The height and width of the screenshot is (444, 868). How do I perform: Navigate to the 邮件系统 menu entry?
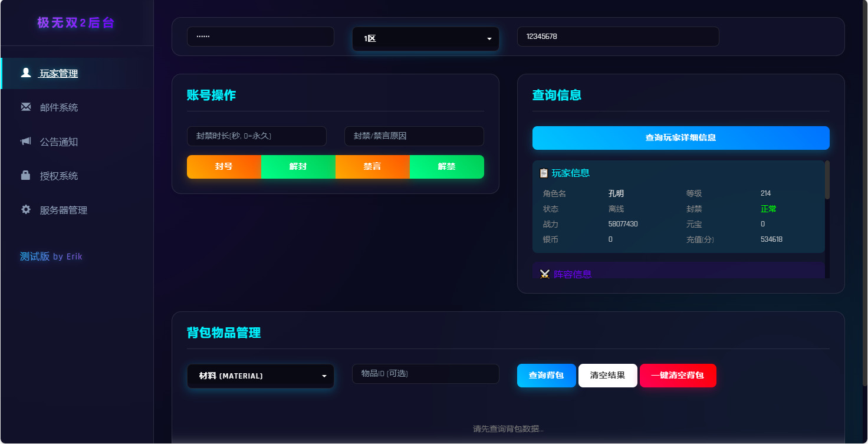(59, 107)
